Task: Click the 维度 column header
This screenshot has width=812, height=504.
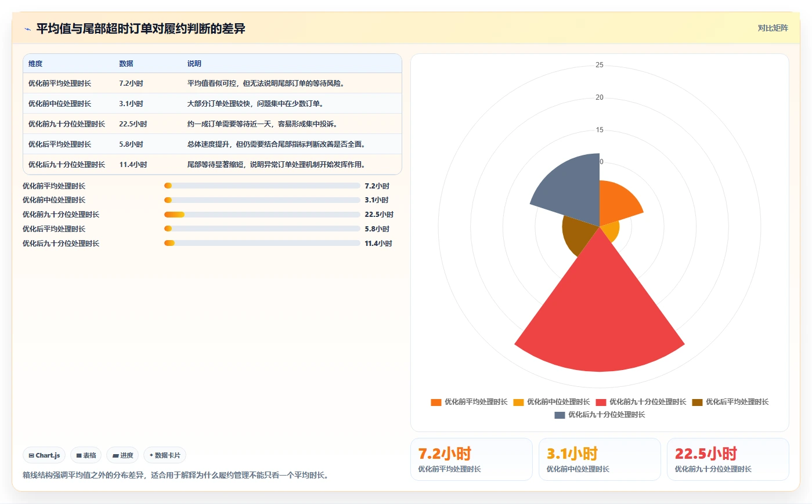Action: pyautogui.click(x=35, y=64)
